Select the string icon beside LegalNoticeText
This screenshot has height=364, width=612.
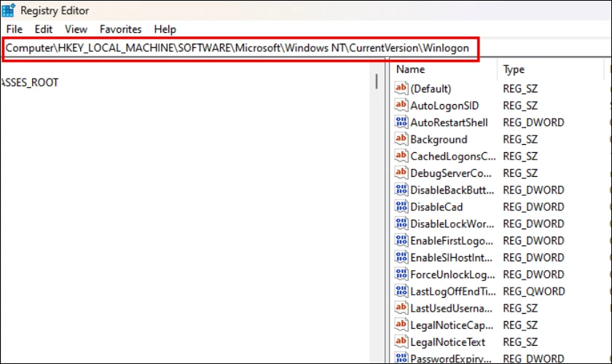[x=401, y=341]
